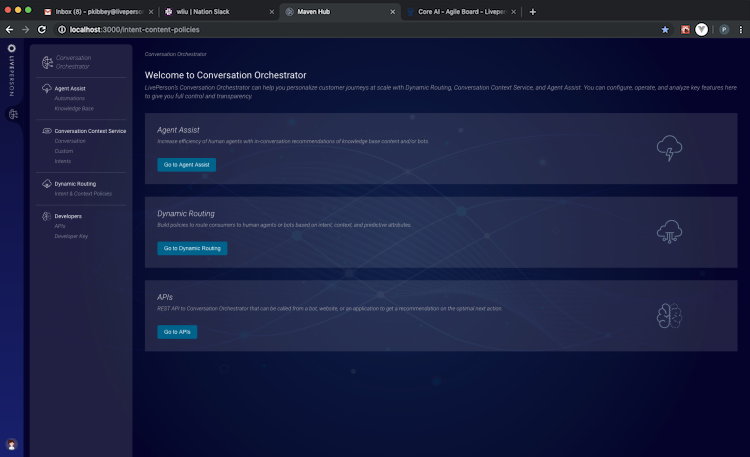Click the cloud routing icon on Dynamic Routing card
Image resolution: width=750 pixels, height=457 pixels.
(x=669, y=232)
